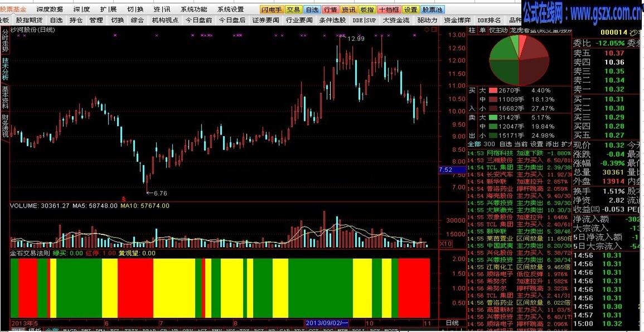Viewport: 644px width, 332px height.
Task: Open 大资金流 toolbar item
Action: [x=396, y=20]
